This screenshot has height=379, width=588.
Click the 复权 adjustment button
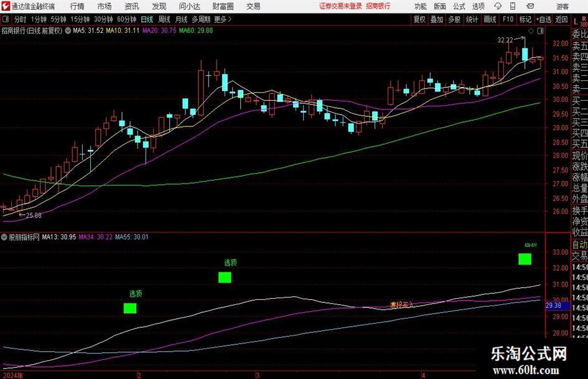(419, 19)
